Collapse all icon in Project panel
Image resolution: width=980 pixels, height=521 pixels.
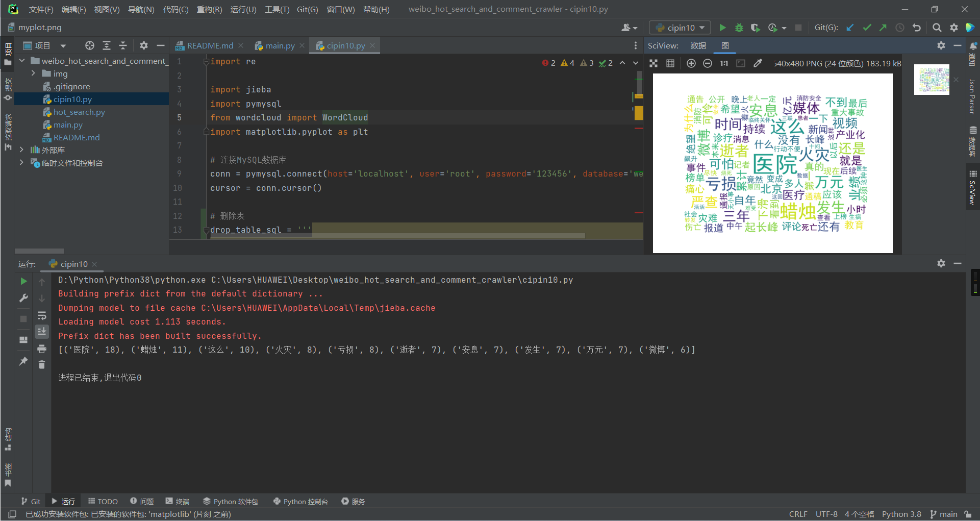pyautogui.click(x=123, y=45)
